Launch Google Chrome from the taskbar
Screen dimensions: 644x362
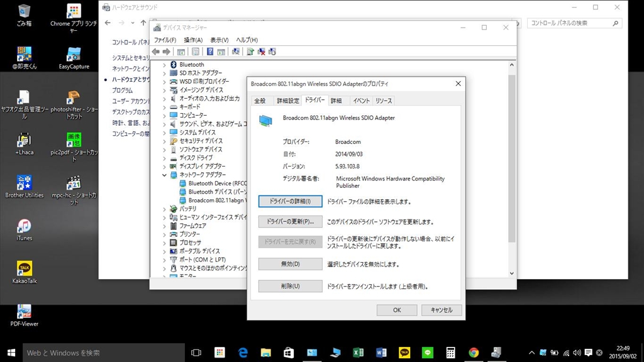click(x=474, y=353)
